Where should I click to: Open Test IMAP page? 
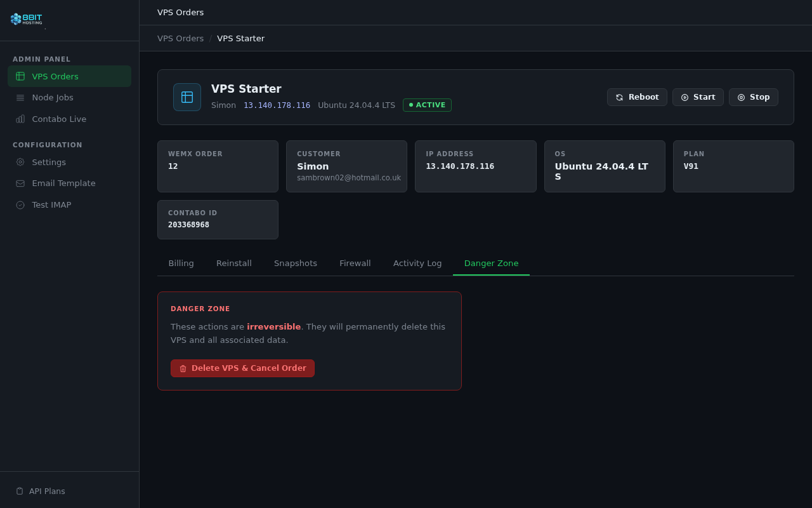[69, 205]
